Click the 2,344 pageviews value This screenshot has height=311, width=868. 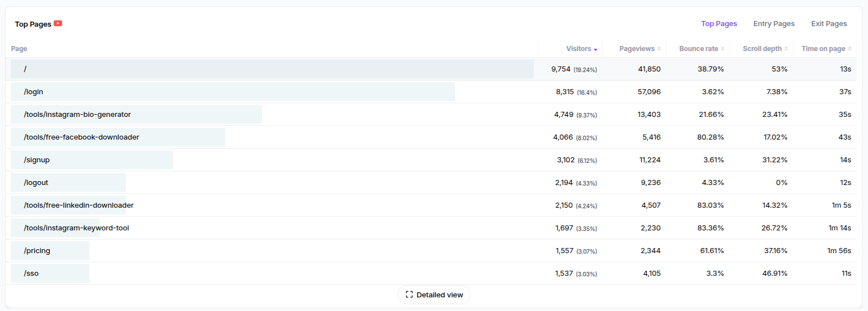651,250
